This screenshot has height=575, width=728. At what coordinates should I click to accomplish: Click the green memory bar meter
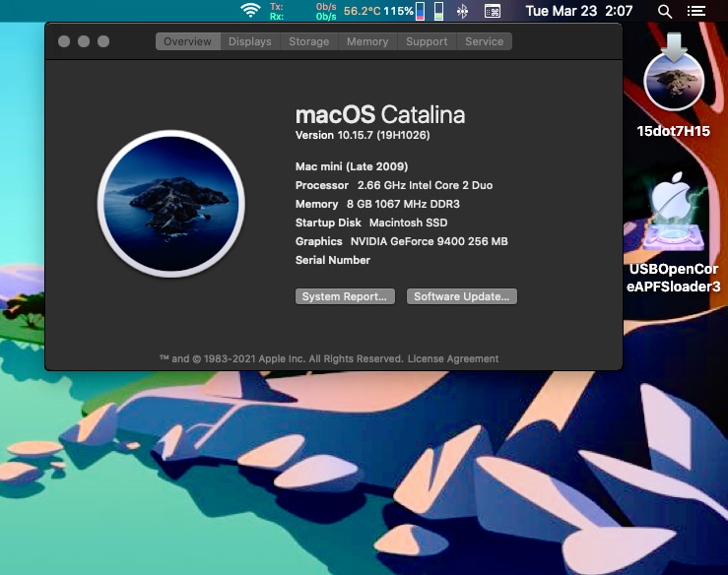click(438, 11)
